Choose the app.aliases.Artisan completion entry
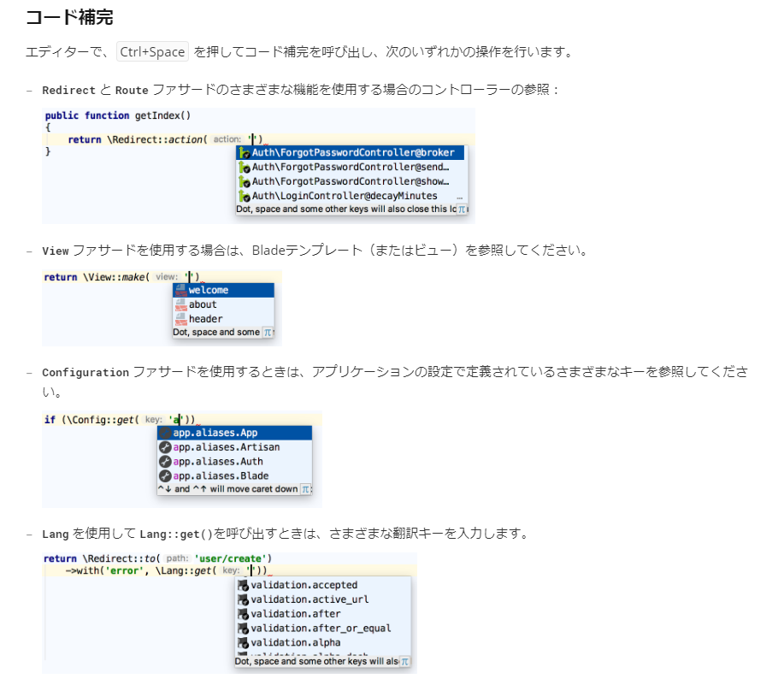Screen dimensions: 784x685 pyautogui.click(x=226, y=447)
